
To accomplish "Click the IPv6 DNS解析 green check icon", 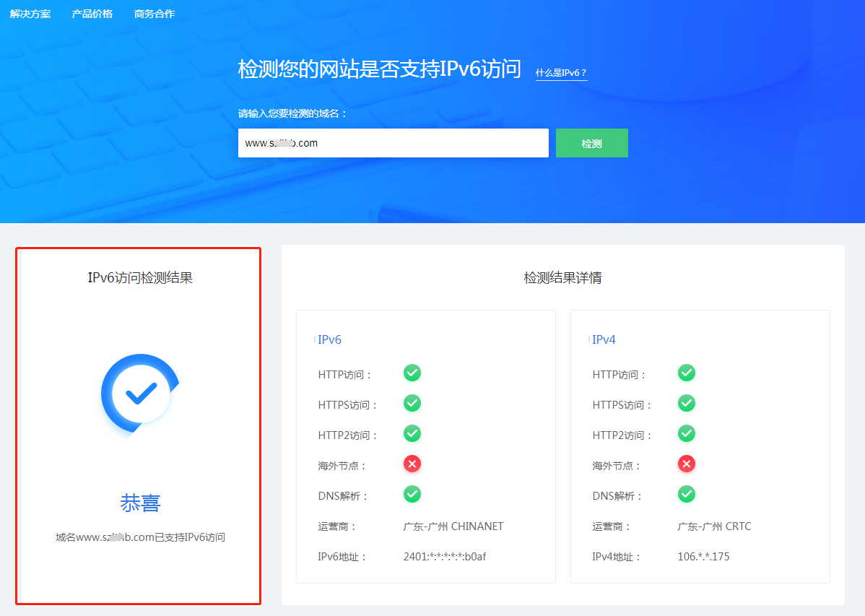I will tap(412, 495).
